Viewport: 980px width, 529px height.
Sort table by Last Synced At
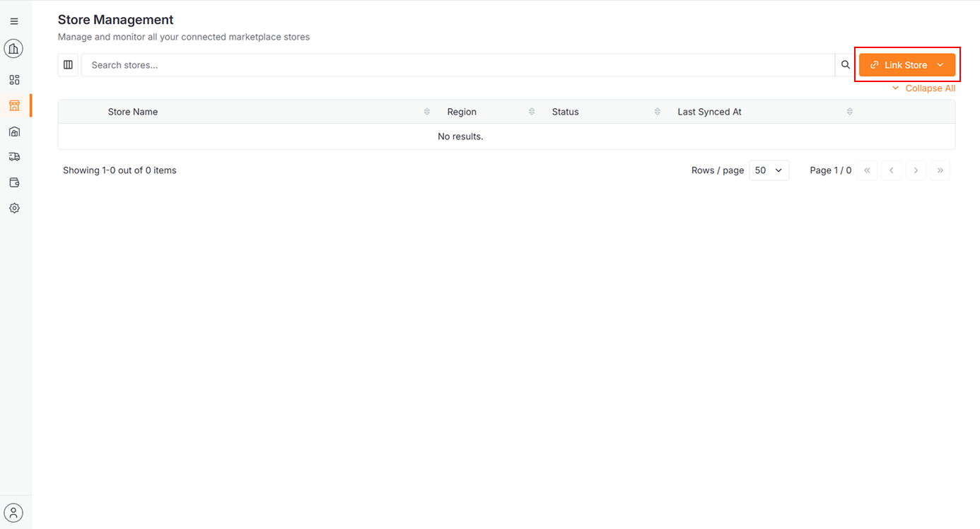(x=850, y=112)
